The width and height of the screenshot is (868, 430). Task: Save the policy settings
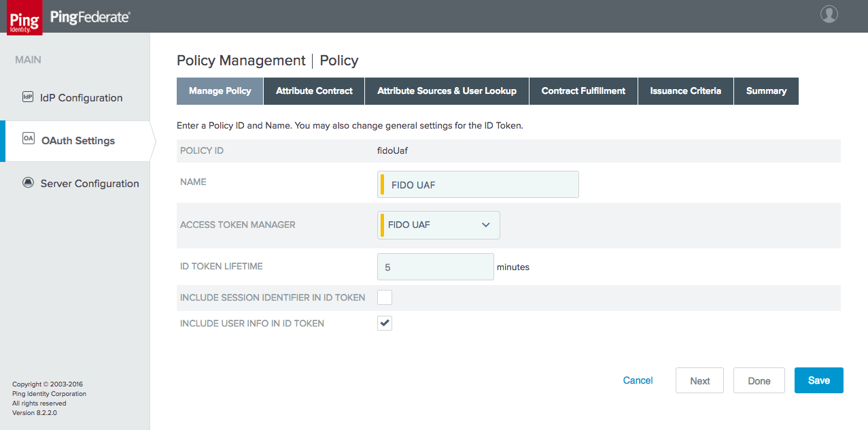point(818,380)
